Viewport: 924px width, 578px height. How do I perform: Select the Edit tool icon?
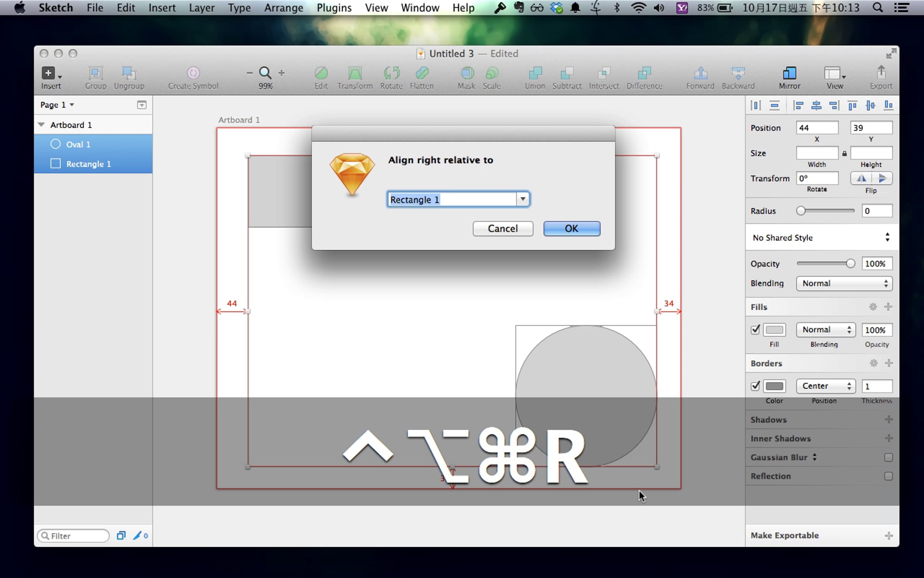pyautogui.click(x=321, y=73)
